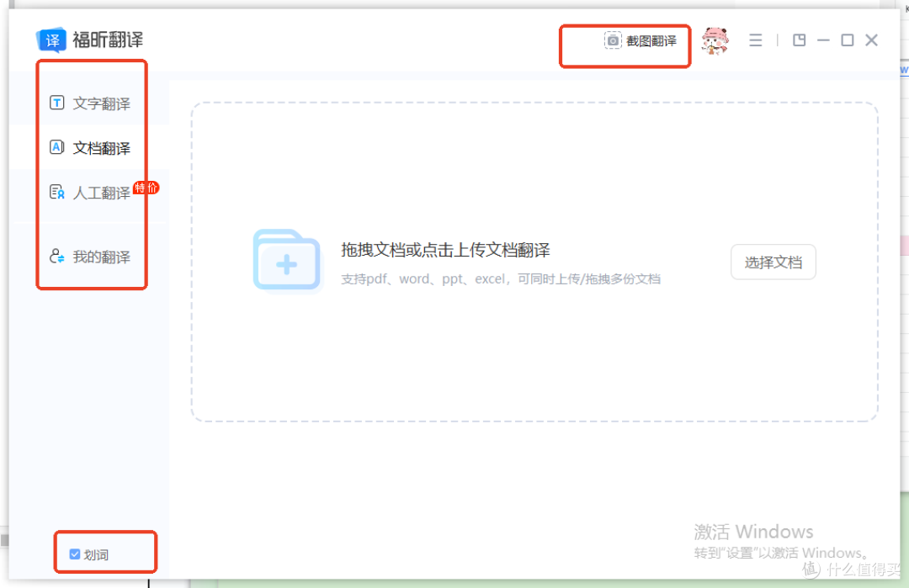Click the 人工翻译 person-document icon
Screen dimensions: 909x588
[57, 192]
